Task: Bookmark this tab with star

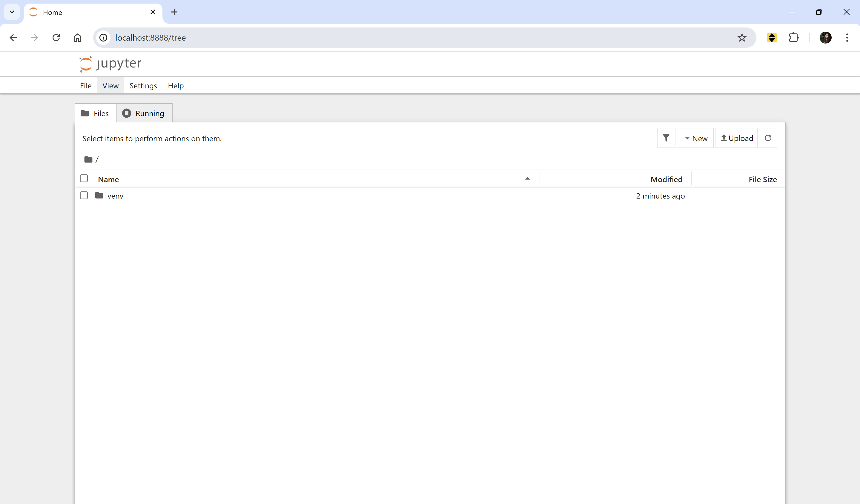Action: (742, 38)
